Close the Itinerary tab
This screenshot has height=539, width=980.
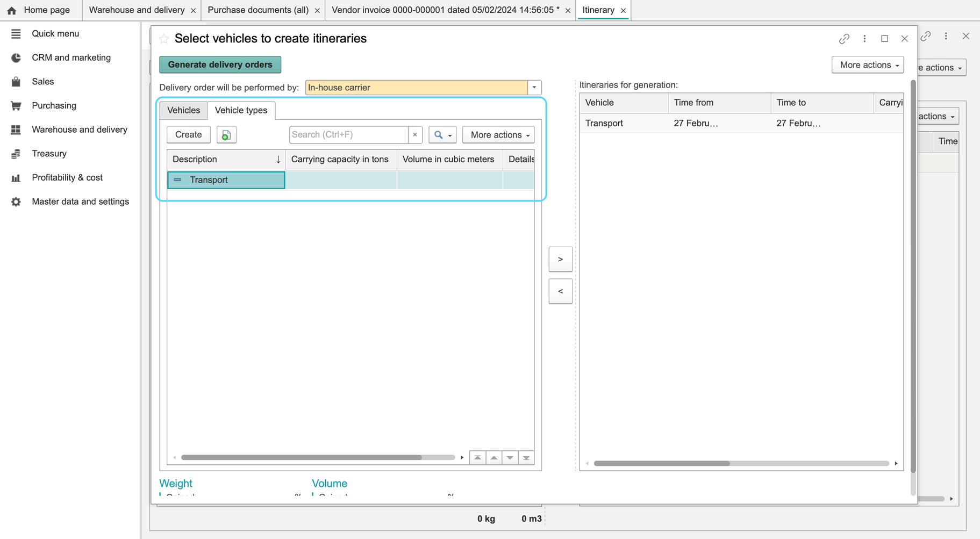pyautogui.click(x=623, y=11)
